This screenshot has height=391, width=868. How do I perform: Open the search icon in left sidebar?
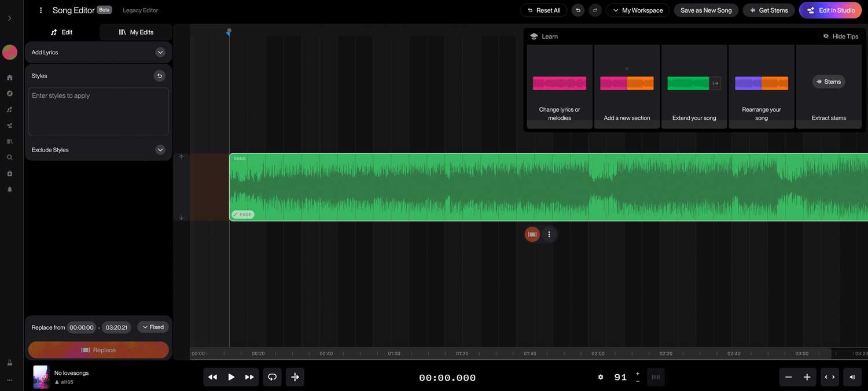(10, 157)
